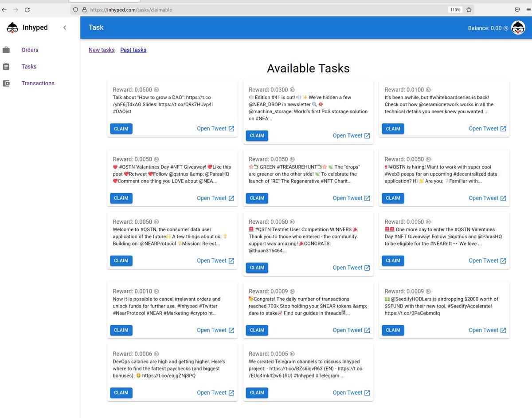Click external-link icon on DevOps salaries card
The image size is (532, 418).
coord(231,393)
